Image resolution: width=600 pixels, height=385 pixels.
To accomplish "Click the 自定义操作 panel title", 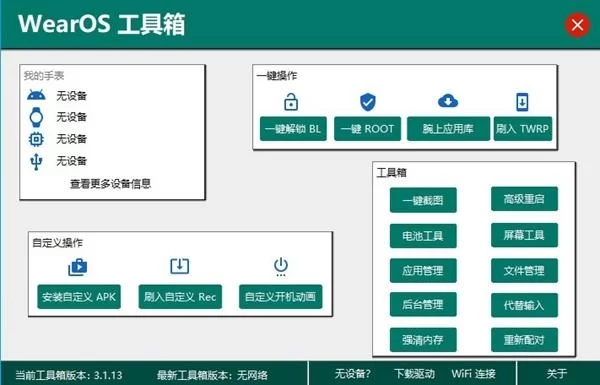I will point(57,243).
